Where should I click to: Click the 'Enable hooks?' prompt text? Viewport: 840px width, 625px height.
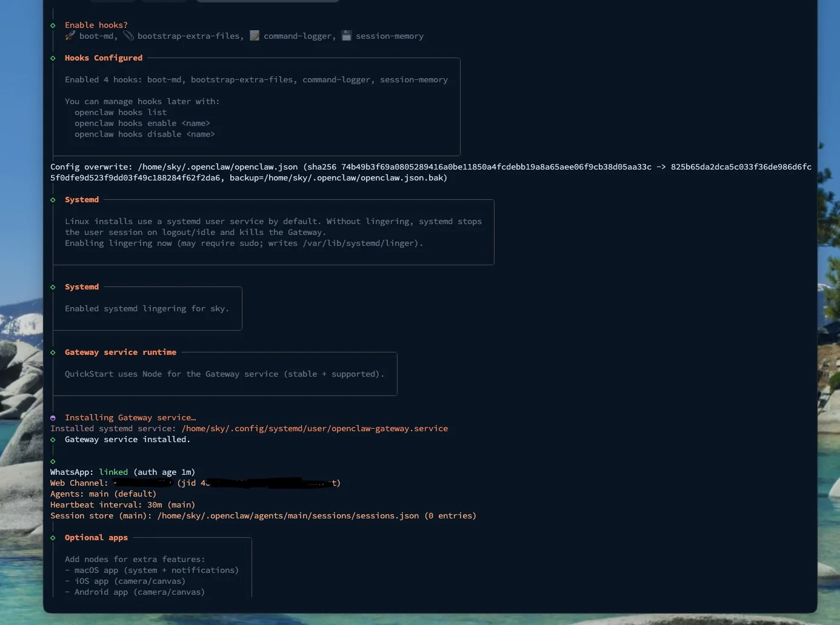pyautogui.click(x=96, y=25)
